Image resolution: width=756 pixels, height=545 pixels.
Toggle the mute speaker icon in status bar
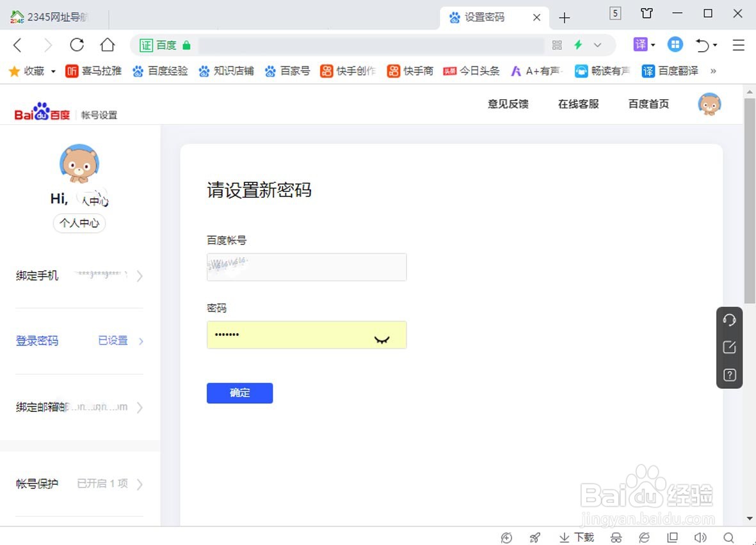tap(700, 537)
